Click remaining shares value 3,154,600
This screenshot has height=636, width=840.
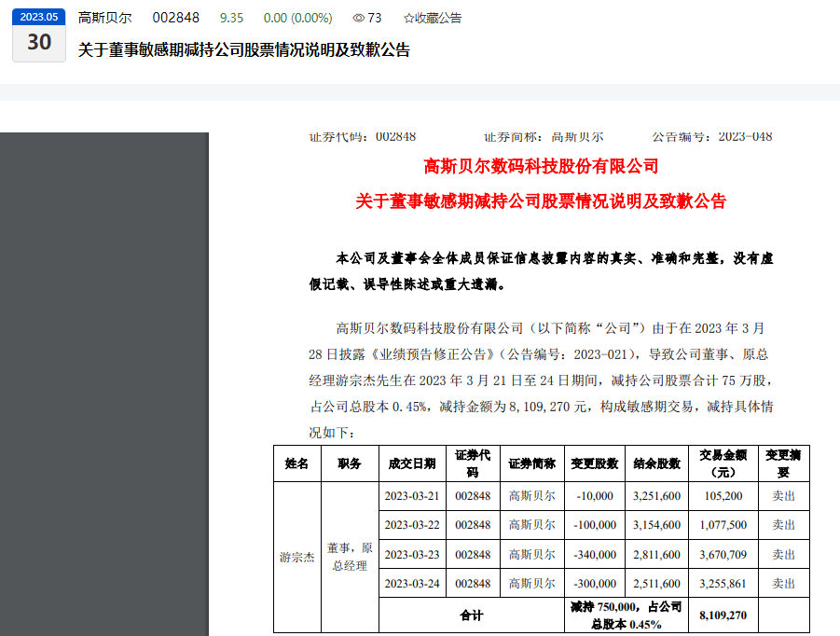[656, 525]
